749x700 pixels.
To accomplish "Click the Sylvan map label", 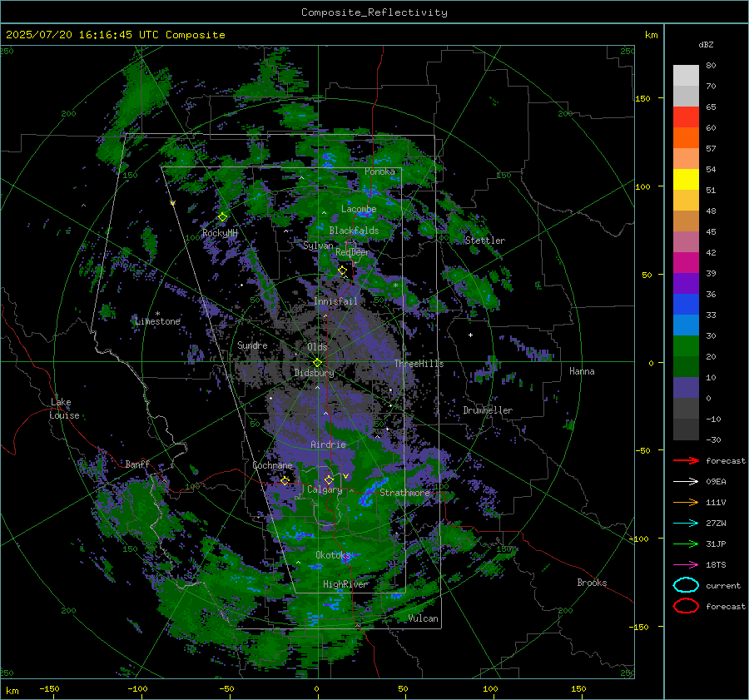I will [318, 246].
